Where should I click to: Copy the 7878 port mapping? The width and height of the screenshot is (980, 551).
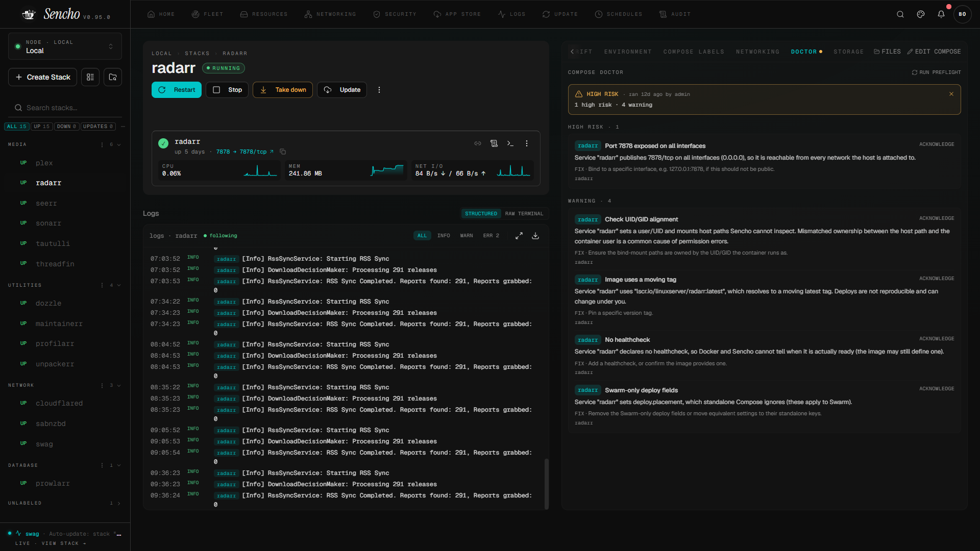coord(283,152)
